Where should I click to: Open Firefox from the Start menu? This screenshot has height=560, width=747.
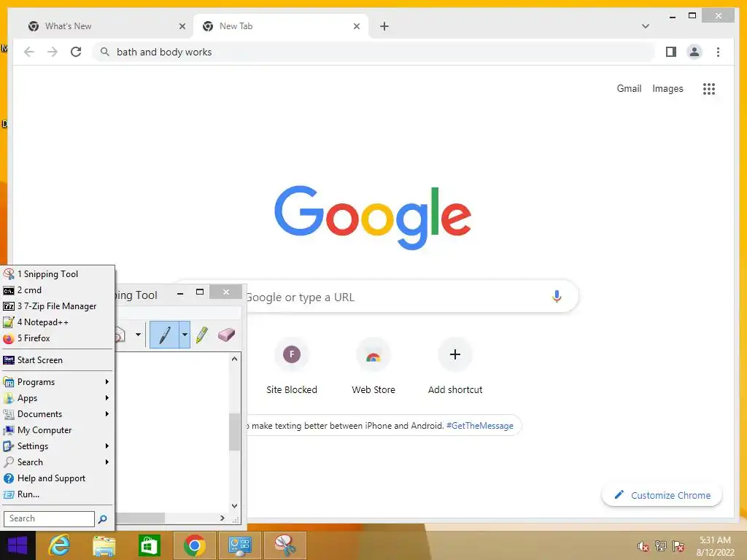coord(58,338)
